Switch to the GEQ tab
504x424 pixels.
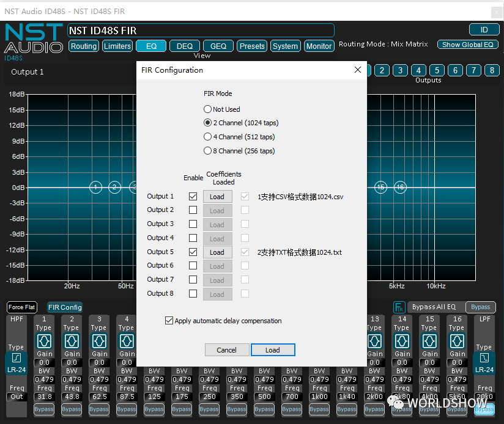click(218, 46)
